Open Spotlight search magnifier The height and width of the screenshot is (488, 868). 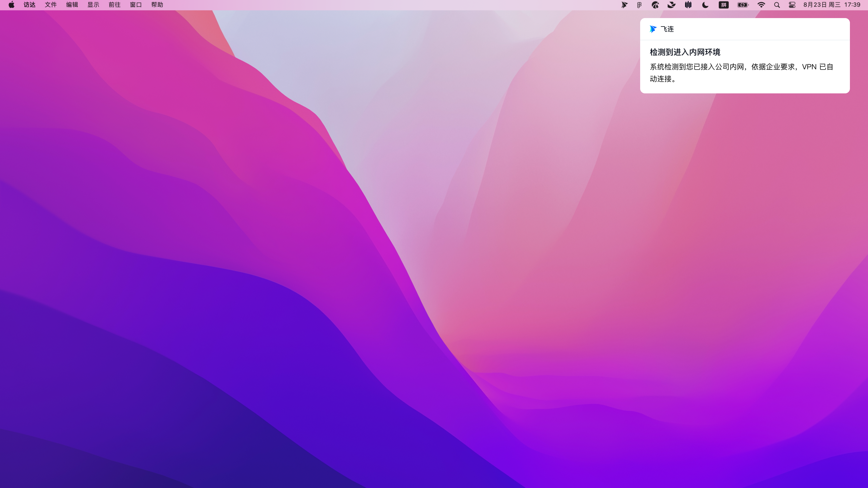[777, 5]
